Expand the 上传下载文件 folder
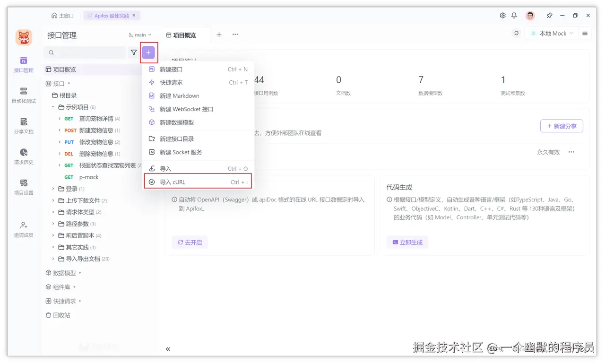The image size is (605, 364). (x=53, y=200)
